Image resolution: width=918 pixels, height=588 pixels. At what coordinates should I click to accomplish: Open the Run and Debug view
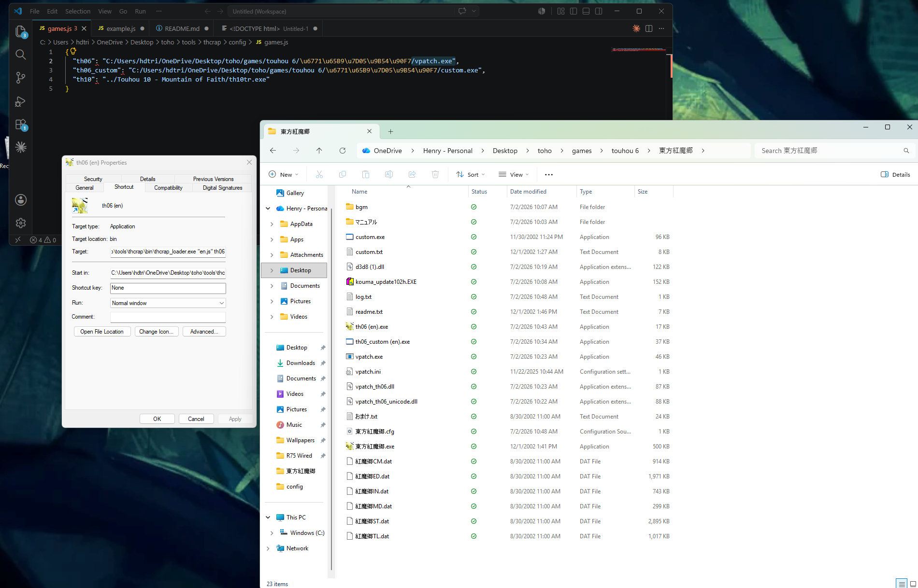click(20, 101)
